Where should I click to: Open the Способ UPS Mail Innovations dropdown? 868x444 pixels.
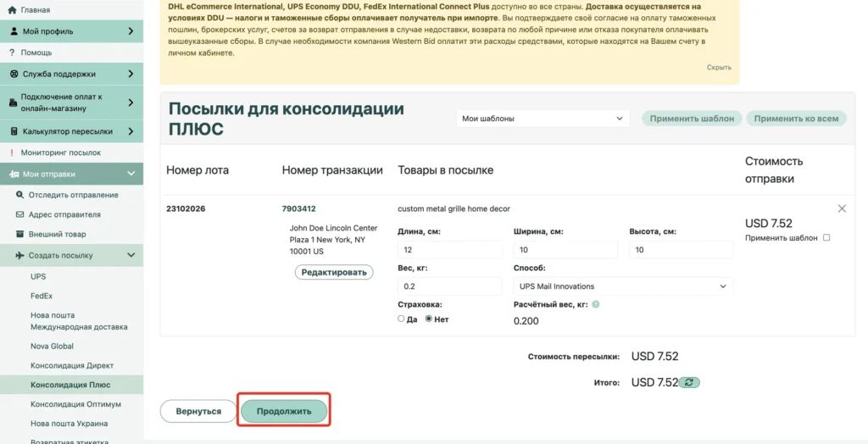(623, 286)
